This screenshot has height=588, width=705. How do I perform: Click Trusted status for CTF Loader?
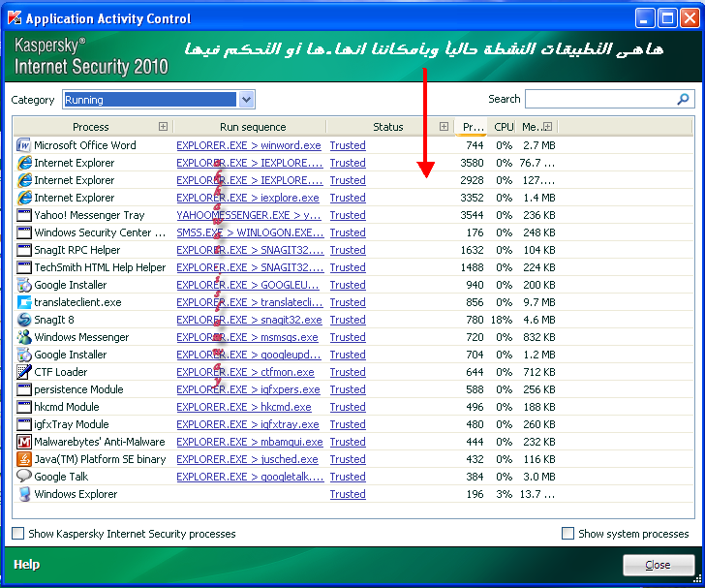348,373
